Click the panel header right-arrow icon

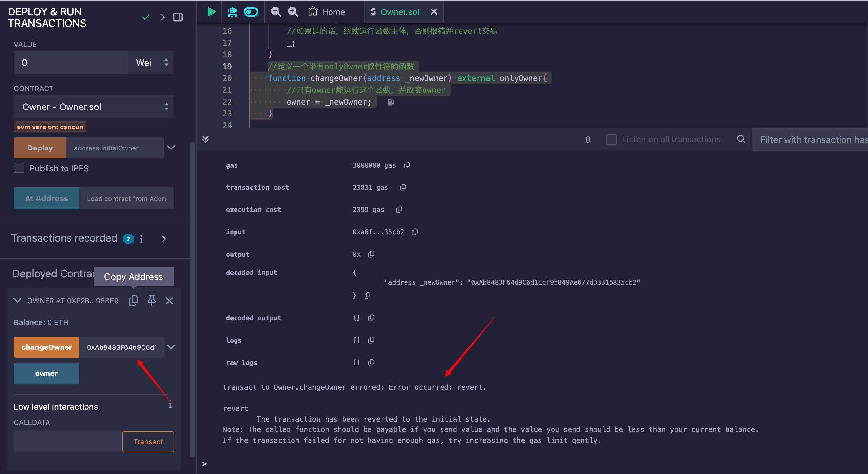[x=163, y=17]
